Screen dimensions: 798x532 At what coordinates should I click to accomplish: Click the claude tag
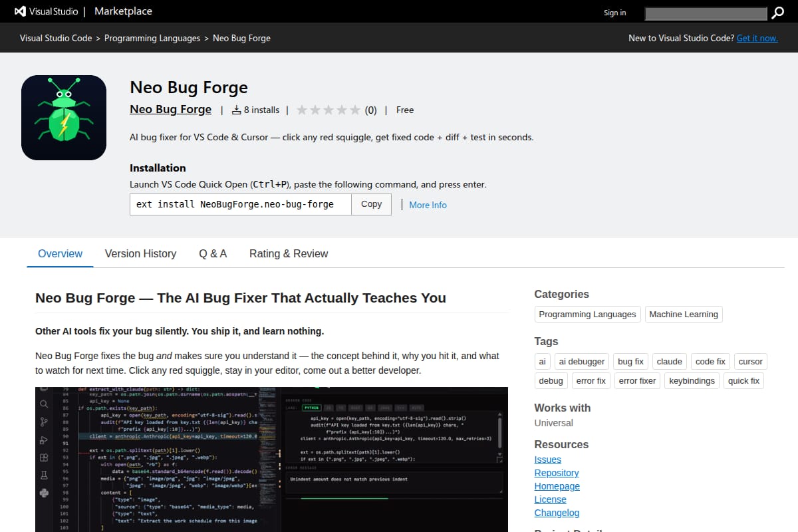point(669,361)
